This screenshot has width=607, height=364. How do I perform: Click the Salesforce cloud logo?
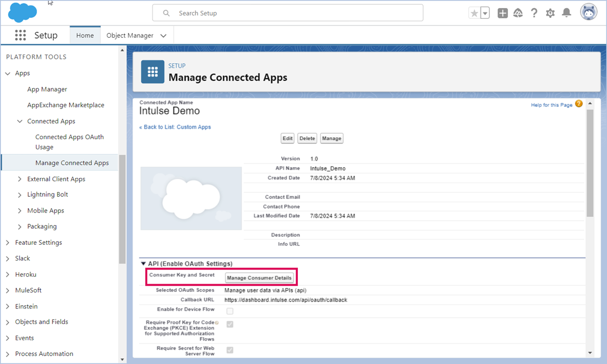[x=23, y=12]
